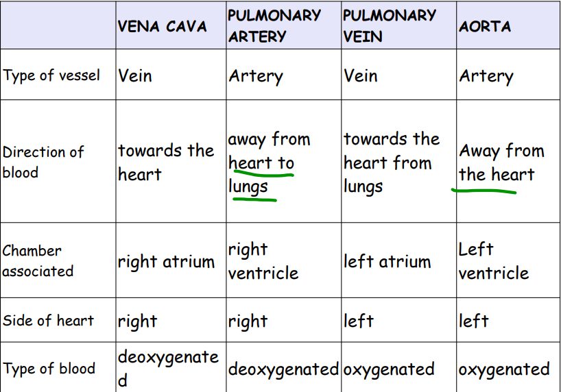The image size is (561, 392).
Task: Select "Vein" in the Pulmonary Vein column
Action: [x=361, y=75]
